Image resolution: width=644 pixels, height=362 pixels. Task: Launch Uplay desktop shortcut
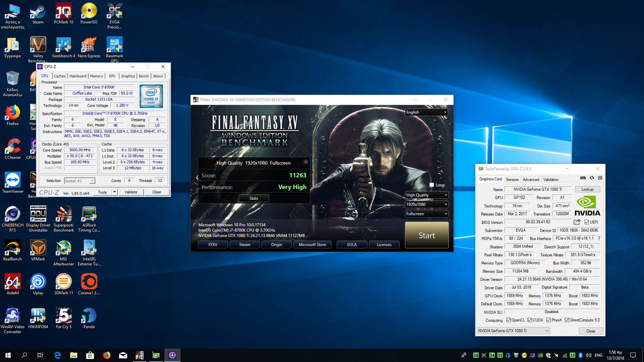[x=38, y=284]
